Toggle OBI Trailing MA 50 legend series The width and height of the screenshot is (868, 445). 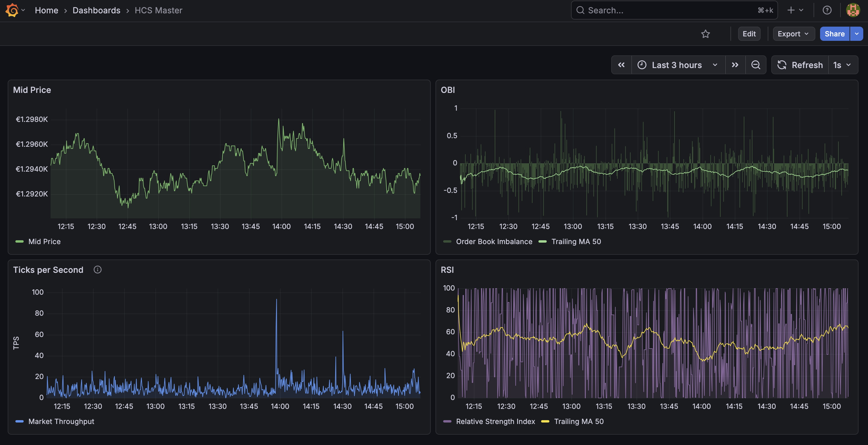click(576, 241)
